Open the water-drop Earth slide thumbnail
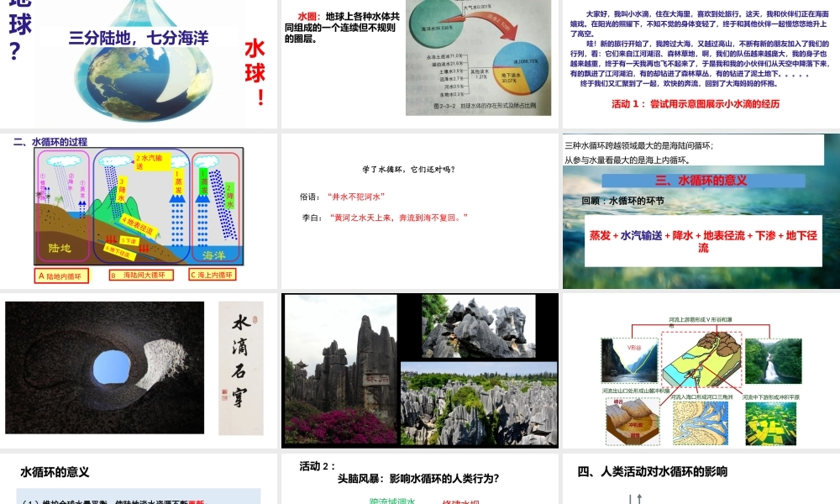840x504 pixels. click(139, 63)
